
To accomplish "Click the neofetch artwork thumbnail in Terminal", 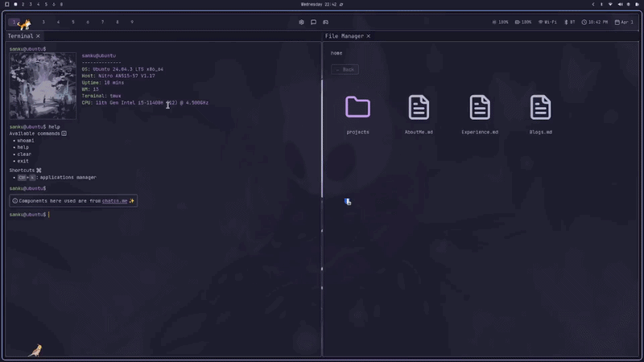I will 43,86.
